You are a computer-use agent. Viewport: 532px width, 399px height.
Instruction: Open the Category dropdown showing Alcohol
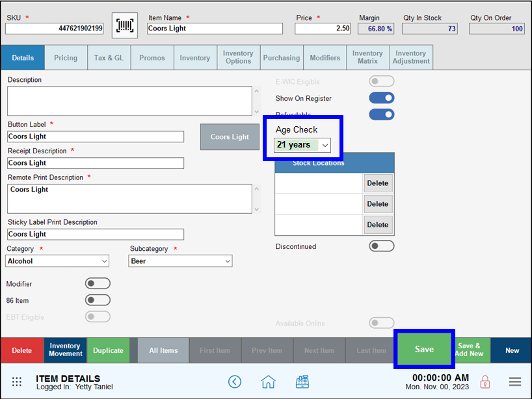pyautogui.click(x=57, y=261)
